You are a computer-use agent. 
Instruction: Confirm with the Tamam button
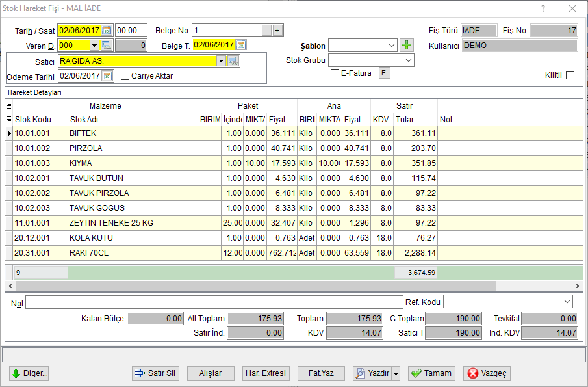(x=431, y=373)
